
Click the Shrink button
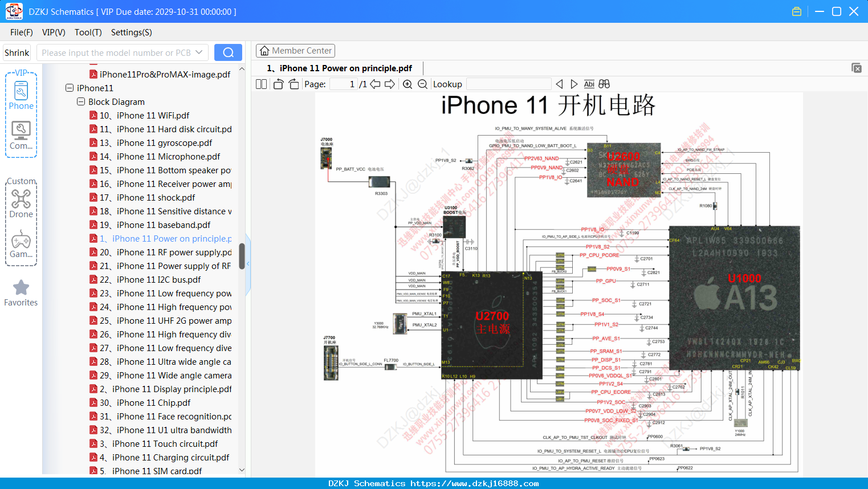[17, 52]
